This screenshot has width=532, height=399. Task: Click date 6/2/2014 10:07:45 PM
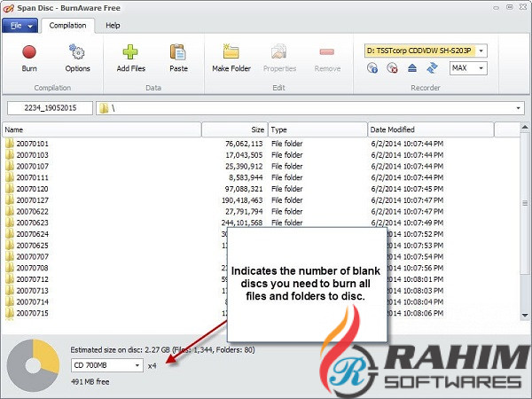[x=407, y=189]
